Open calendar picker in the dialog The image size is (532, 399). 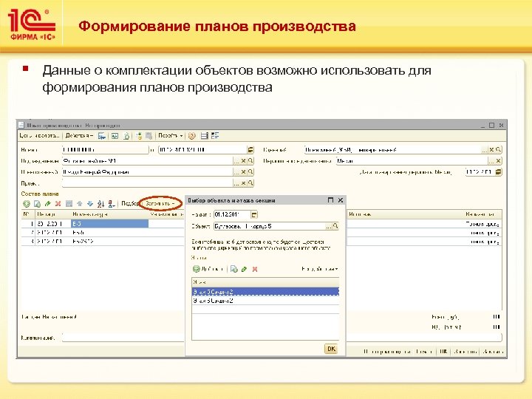click(x=254, y=215)
